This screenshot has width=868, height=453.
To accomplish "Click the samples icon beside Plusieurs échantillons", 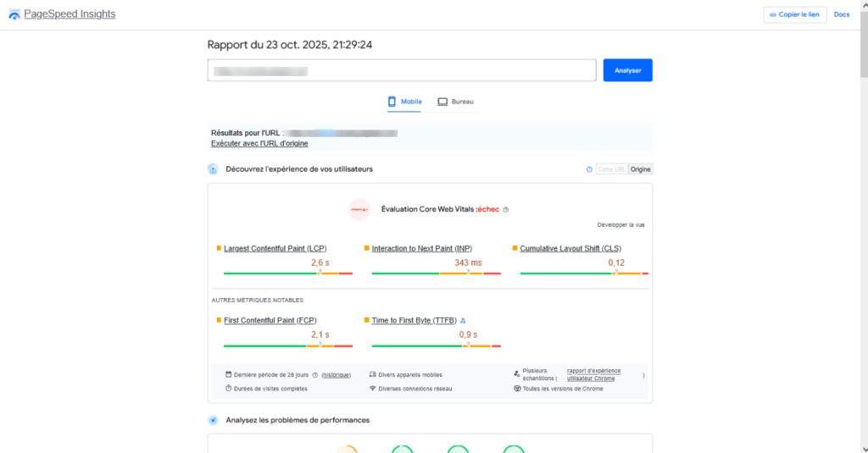I will coord(516,374).
